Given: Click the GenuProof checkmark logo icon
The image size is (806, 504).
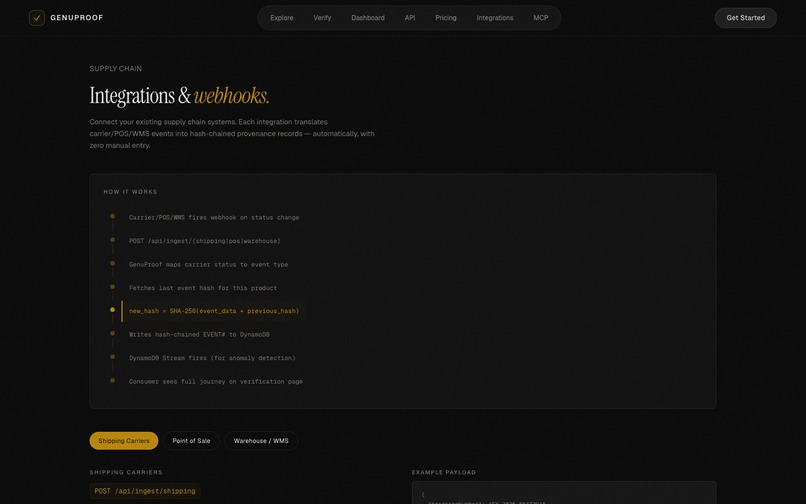Looking at the screenshot, I should coord(36,18).
